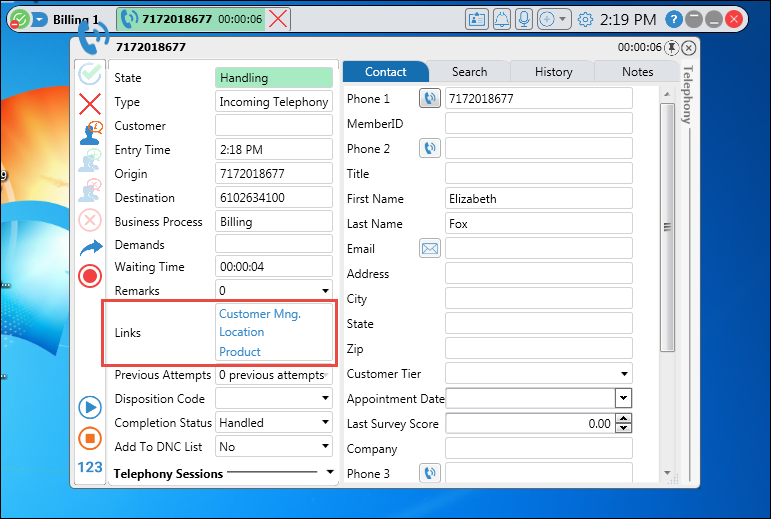The width and height of the screenshot is (771, 519).
Task: Click the notification bell icon
Action: coord(500,19)
